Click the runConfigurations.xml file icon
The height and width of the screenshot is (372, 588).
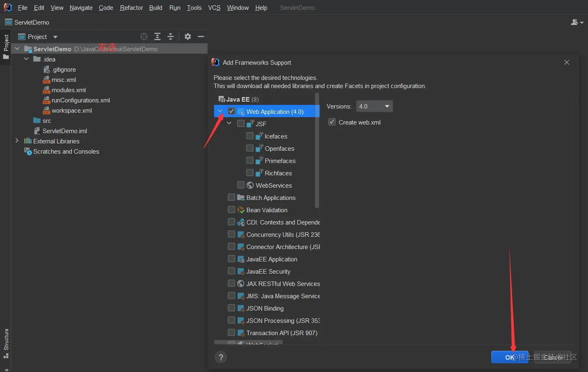[x=47, y=100]
